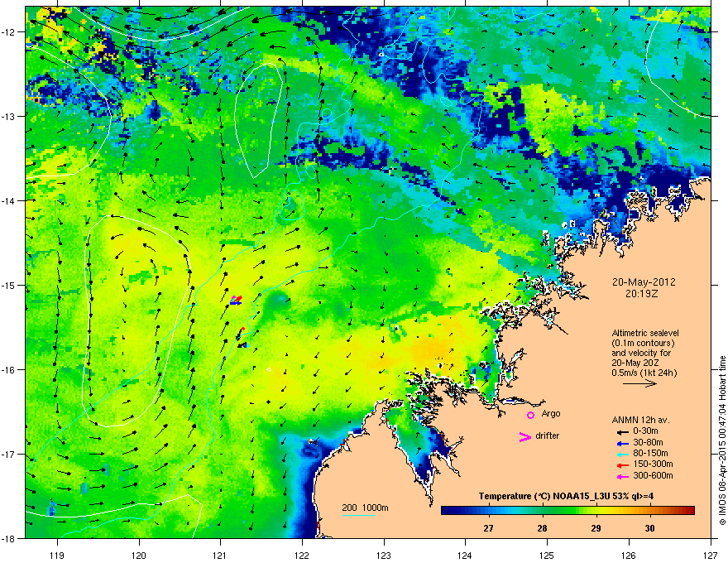The width and height of the screenshot is (728, 563).
Task: Click the 'ANMN 12h av.' legend heading
Action: click(x=640, y=420)
